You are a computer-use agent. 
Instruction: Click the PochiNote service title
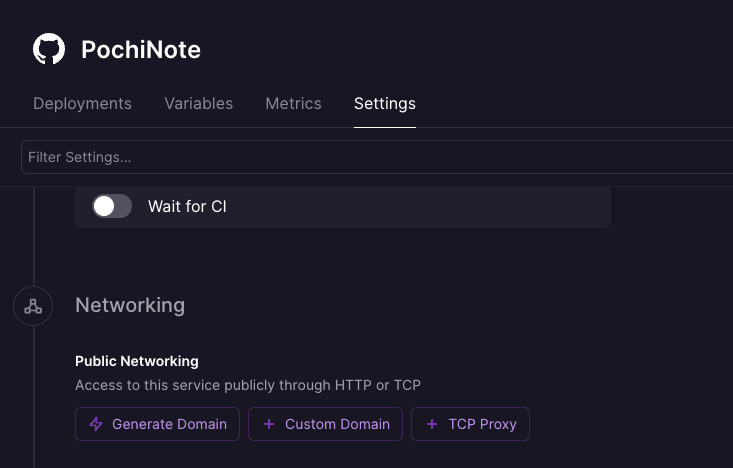(141, 50)
